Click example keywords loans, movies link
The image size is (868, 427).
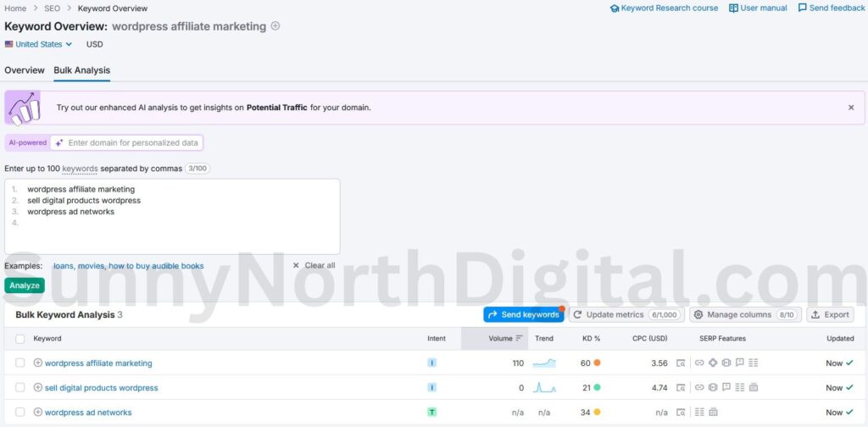coord(129,265)
